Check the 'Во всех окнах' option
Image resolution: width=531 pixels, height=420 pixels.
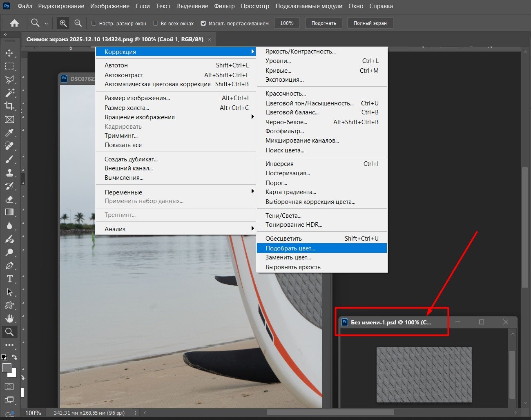[156, 23]
